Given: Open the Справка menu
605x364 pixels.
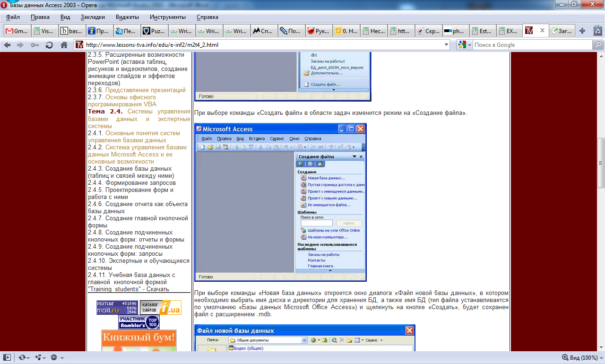Looking at the screenshot, I should click(207, 17).
